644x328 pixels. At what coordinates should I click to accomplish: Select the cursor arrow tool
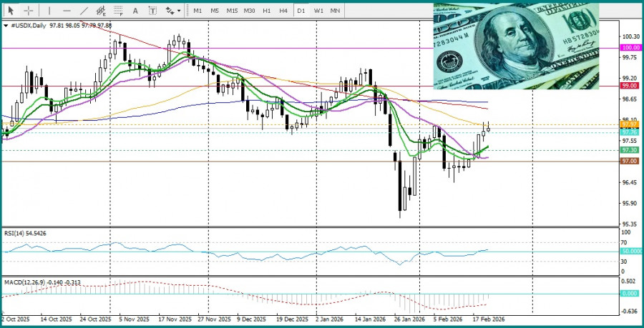12,11
